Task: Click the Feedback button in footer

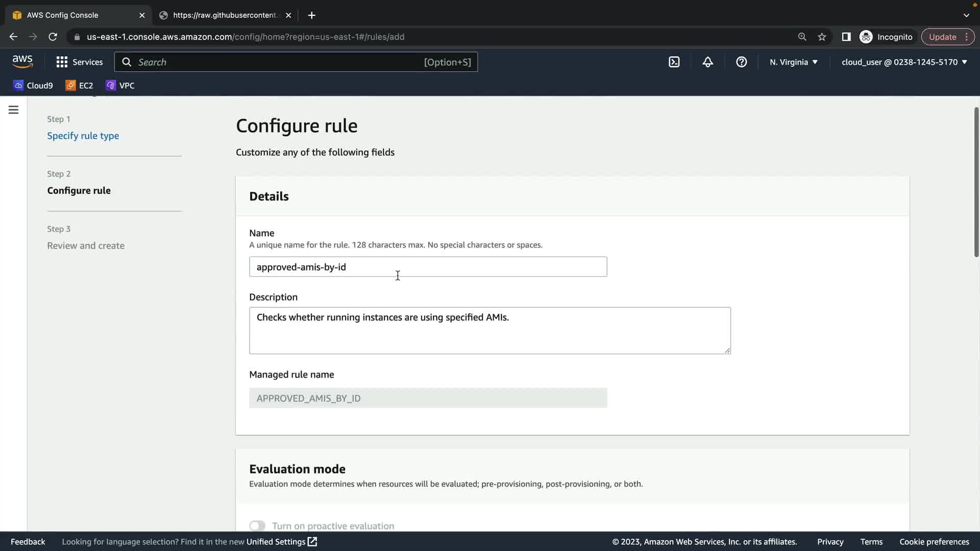Action: (x=28, y=542)
